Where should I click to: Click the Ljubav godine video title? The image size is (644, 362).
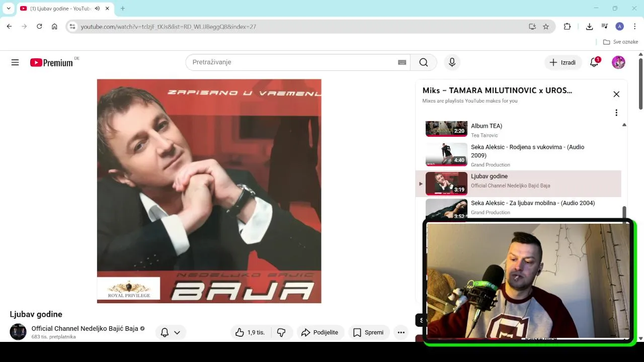coord(36,314)
